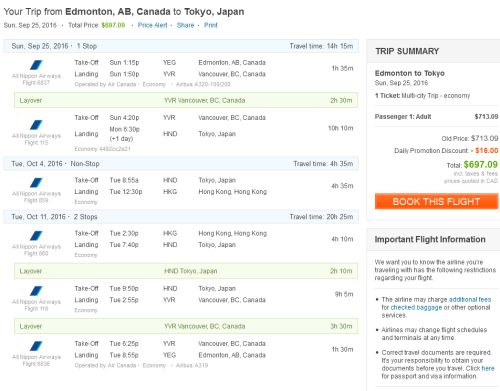Open the Price Alert link
Image resolution: width=500 pixels, height=391 pixels.
click(152, 25)
